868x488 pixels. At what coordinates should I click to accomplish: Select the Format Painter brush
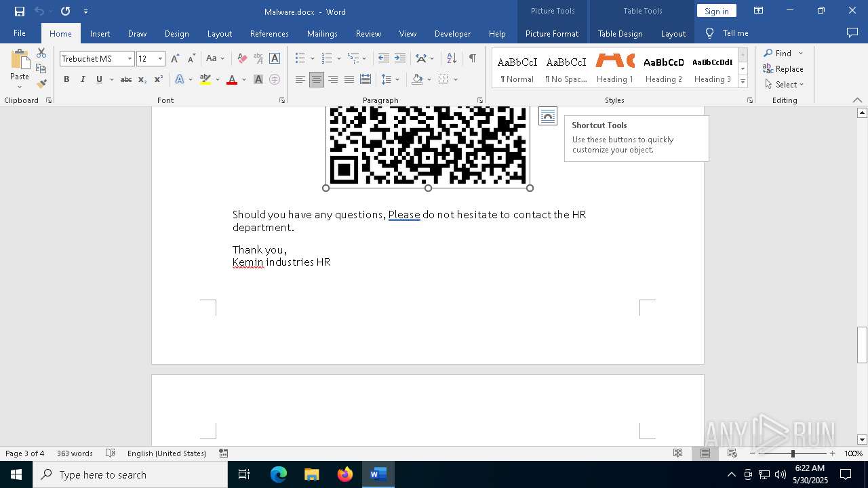coord(41,84)
